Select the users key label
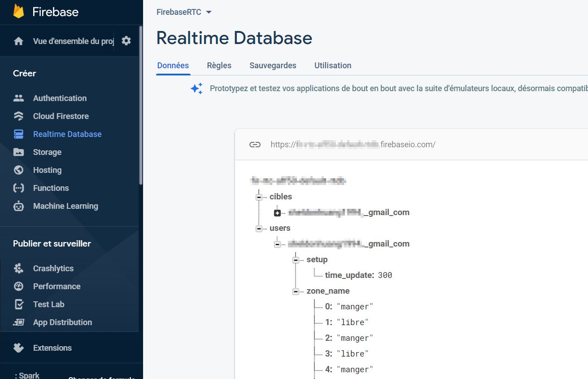Viewport: 588px width, 379px height. click(280, 228)
